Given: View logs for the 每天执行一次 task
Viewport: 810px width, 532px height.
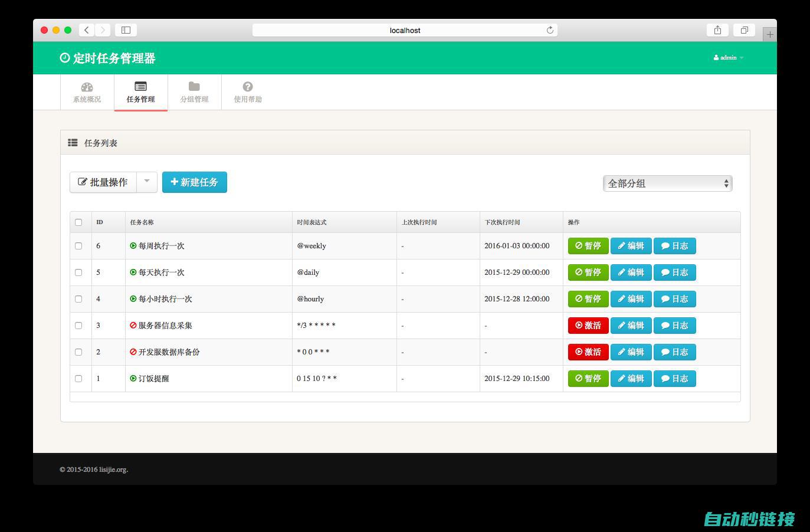Looking at the screenshot, I should click(675, 272).
